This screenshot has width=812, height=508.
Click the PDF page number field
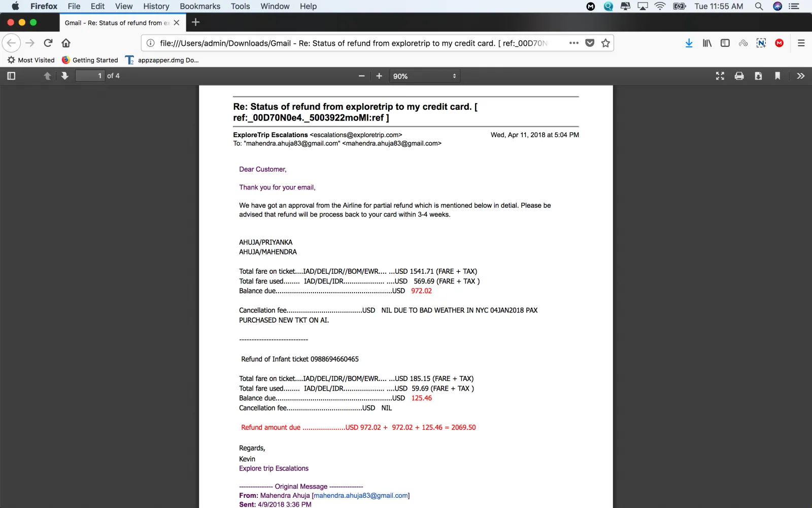click(x=90, y=76)
